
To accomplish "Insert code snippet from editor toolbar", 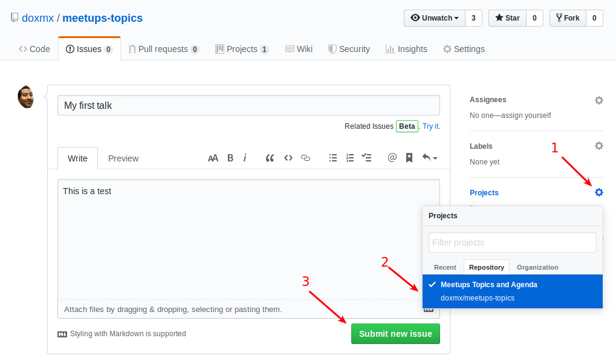I will point(288,158).
